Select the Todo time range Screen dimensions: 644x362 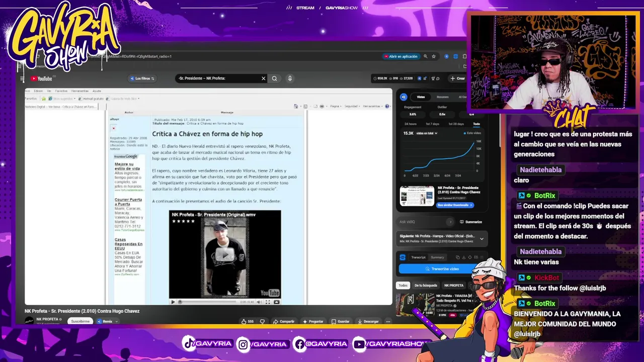pos(476,124)
